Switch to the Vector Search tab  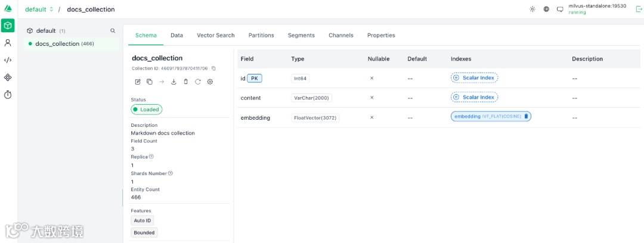pos(215,35)
